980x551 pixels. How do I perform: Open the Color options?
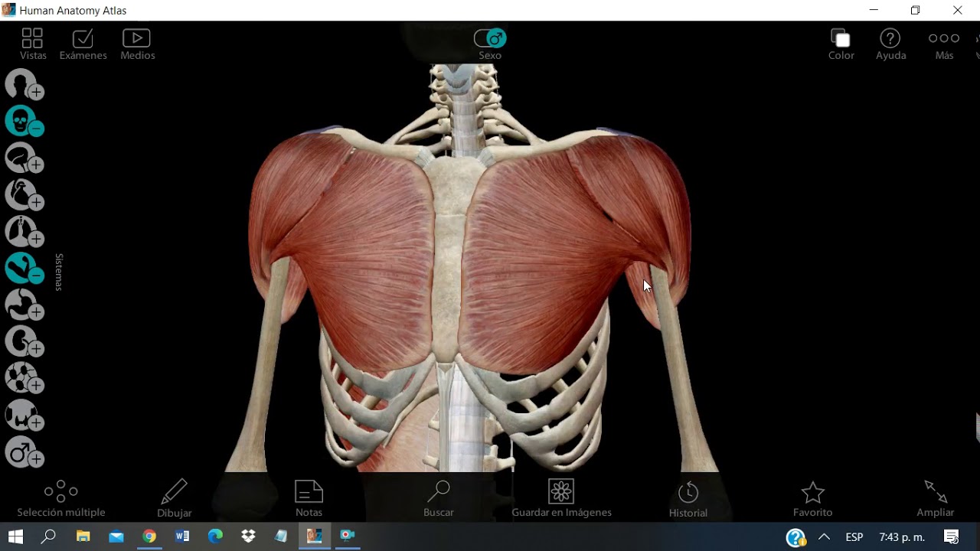point(841,44)
